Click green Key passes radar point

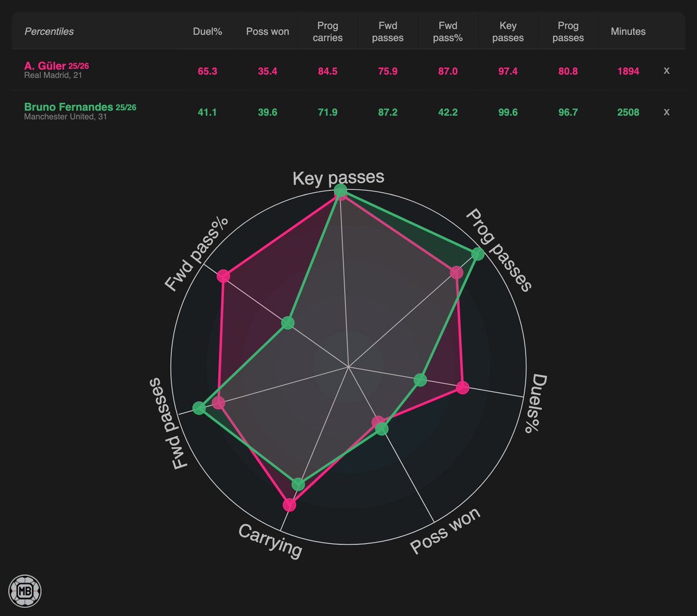(x=340, y=191)
